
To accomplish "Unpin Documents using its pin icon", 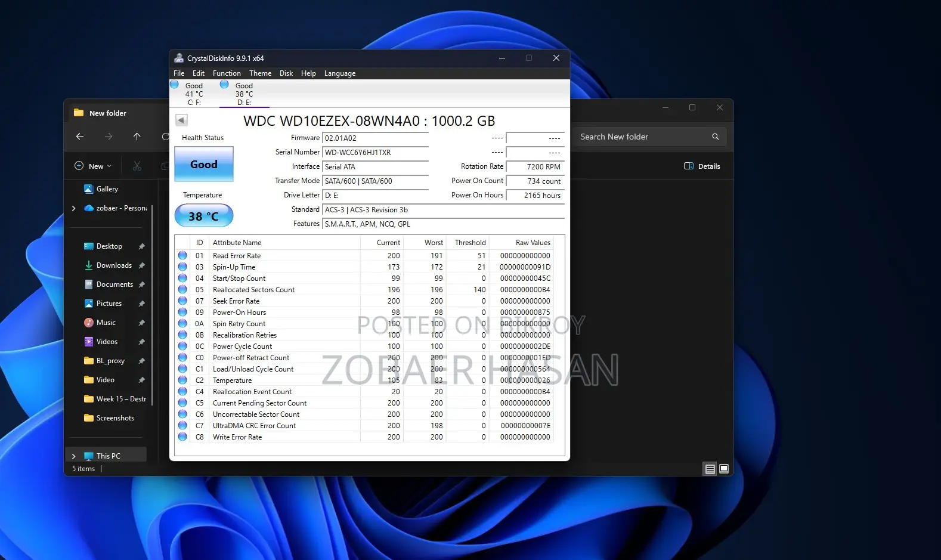I will click(142, 284).
